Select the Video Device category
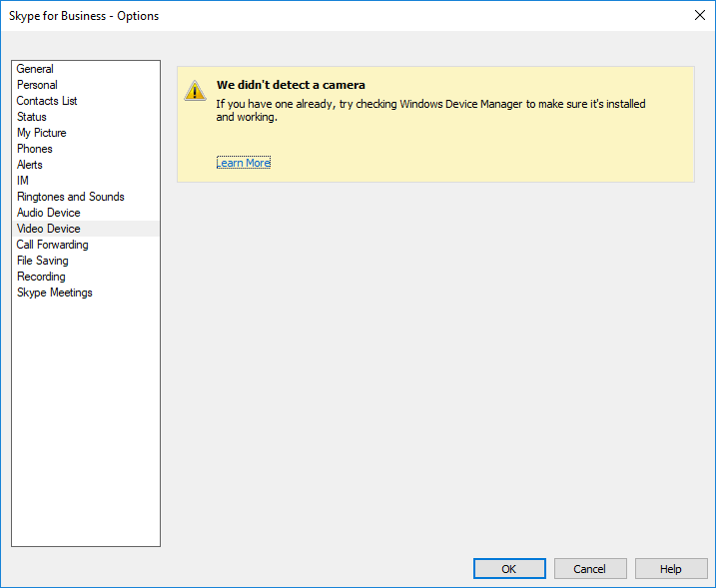Viewport: 716px width, 588px height. pos(86,229)
